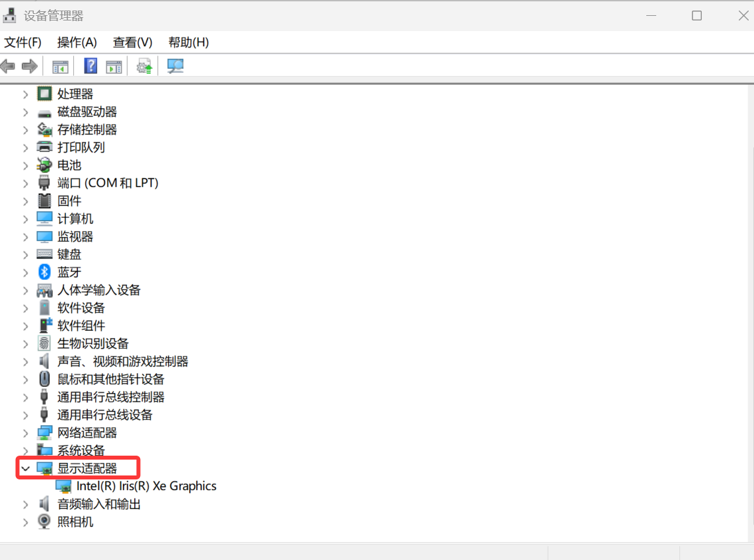
Task: Open the 查看(V) menu
Action: (x=132, y=42)
